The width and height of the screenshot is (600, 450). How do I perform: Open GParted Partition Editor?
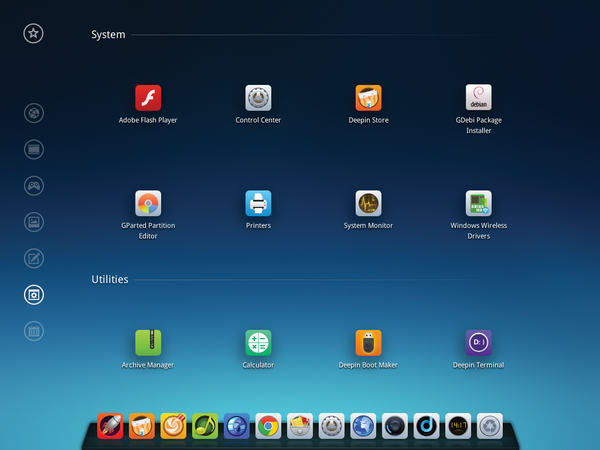tap(148, 203)
